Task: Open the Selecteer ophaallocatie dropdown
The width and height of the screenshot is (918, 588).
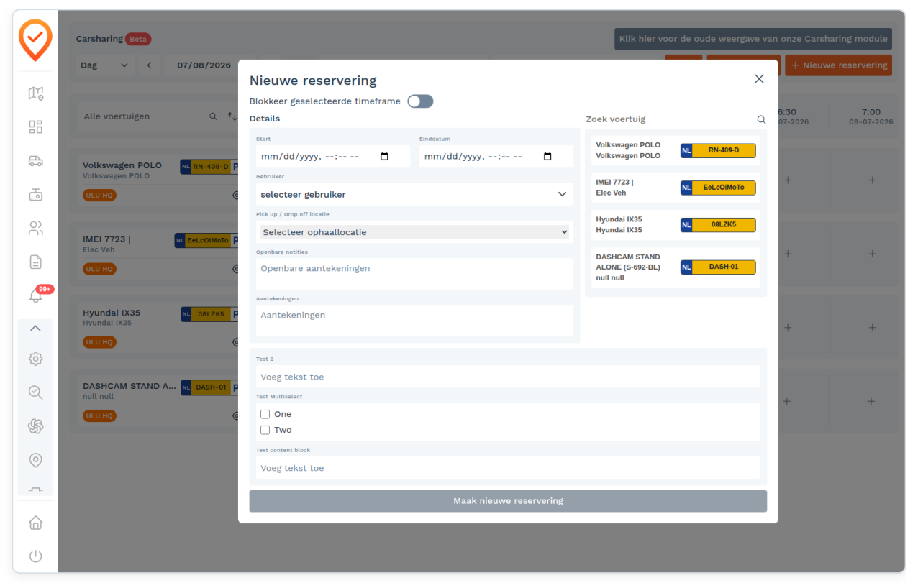Action: click(414, 232)
